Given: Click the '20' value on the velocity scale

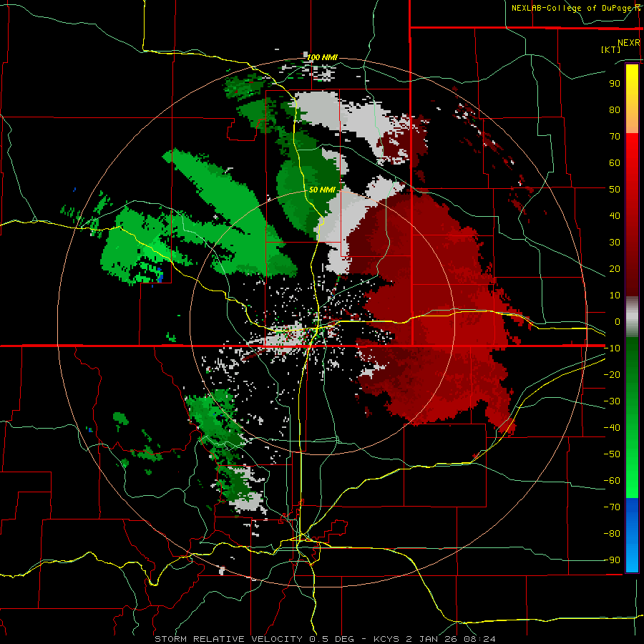Looking at the screenshot, I should point(615,268).
